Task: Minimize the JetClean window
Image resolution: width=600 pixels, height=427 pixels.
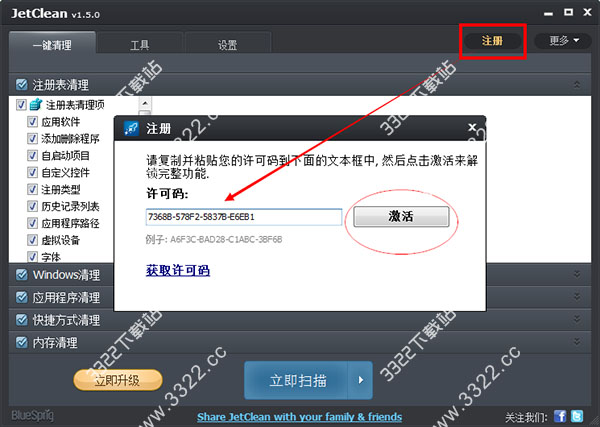Action: tap(548, 13)
